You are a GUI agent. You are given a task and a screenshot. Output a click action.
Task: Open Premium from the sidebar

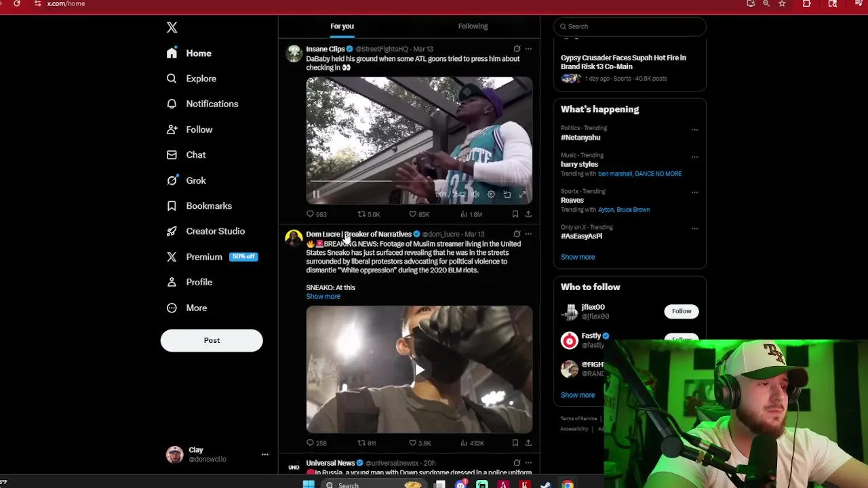[212, 257]
